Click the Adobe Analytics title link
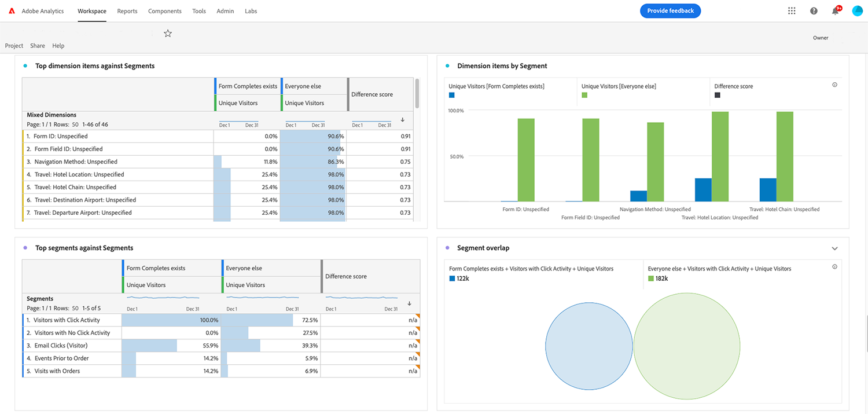 click(x=43, y=11)
